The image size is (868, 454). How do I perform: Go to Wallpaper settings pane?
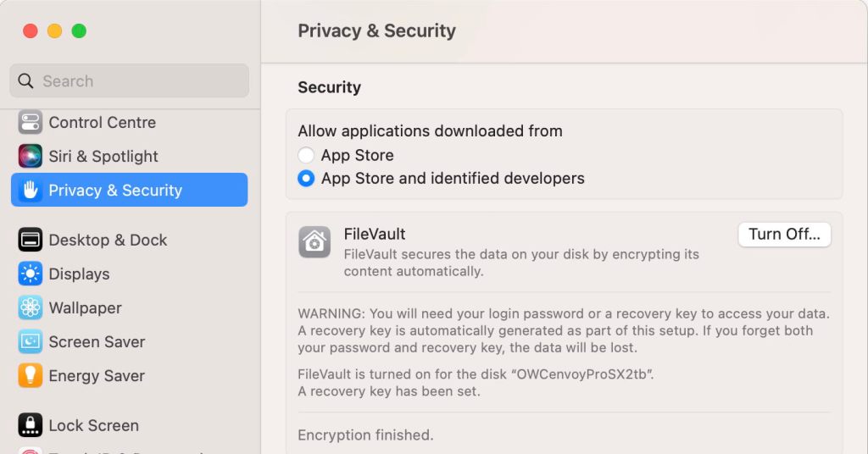(85, 307)
